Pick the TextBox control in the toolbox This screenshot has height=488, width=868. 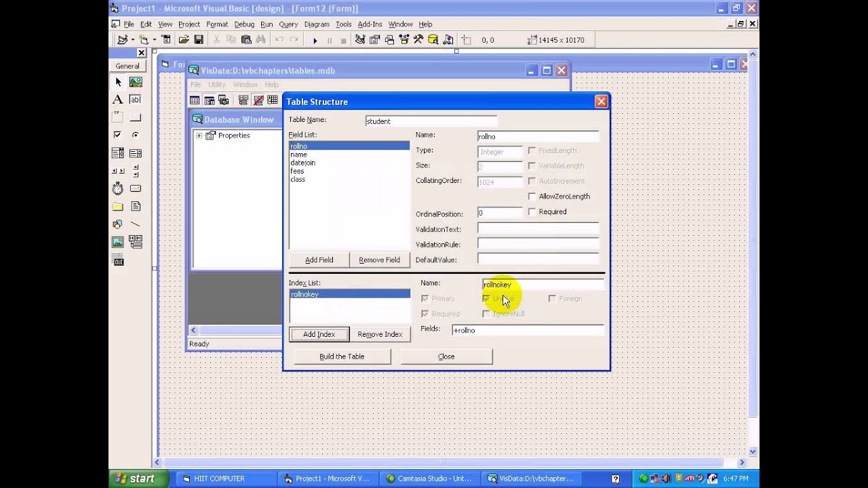[136, 100]
